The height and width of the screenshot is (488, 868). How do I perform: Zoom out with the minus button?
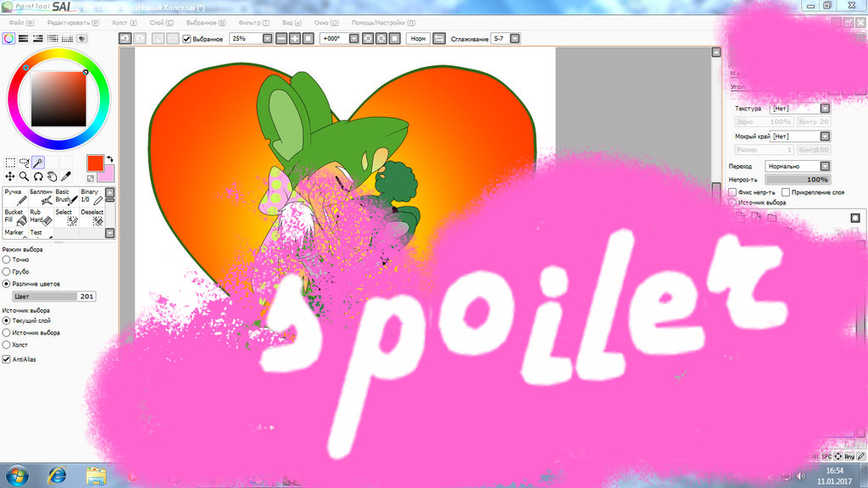(281, 38)
